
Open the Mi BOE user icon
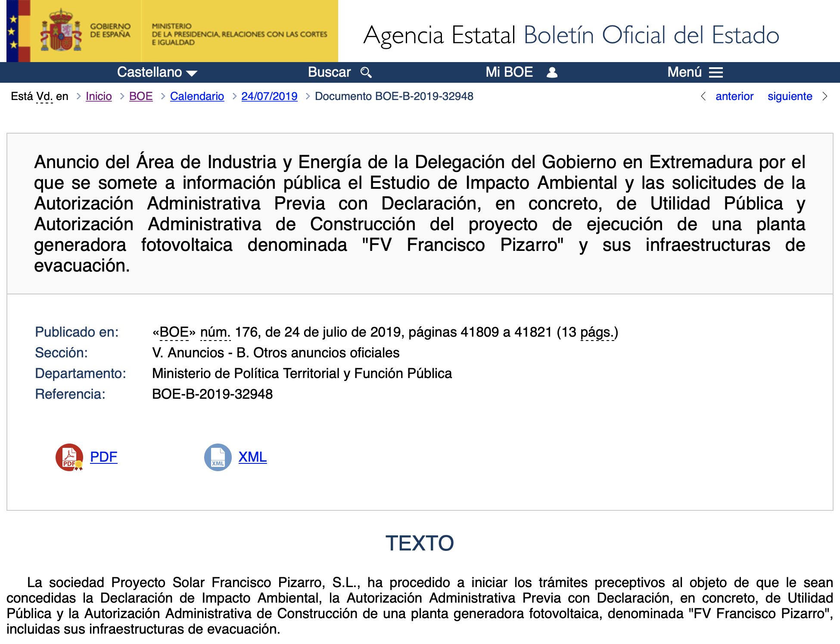click(552, 72)
